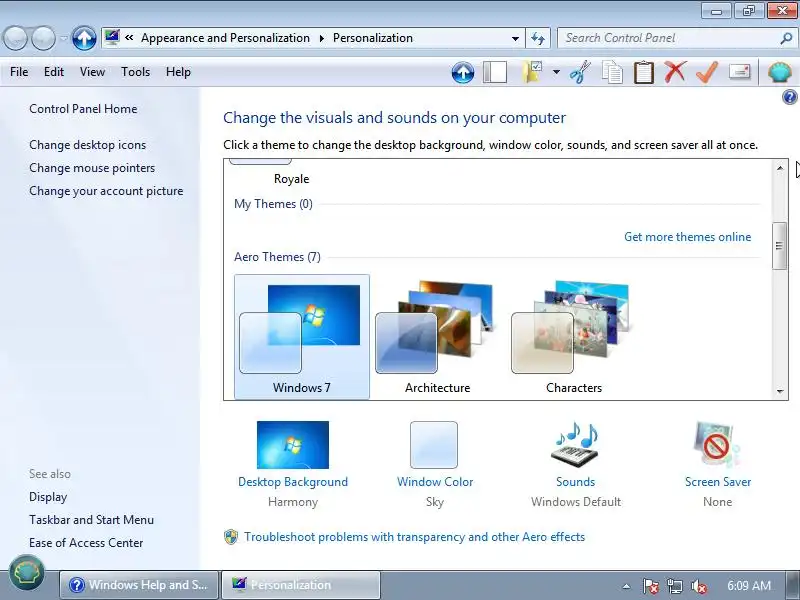This screenshot has height=600, width=800.
Task: Go to Control Panel Home
Action: [83, 109]
